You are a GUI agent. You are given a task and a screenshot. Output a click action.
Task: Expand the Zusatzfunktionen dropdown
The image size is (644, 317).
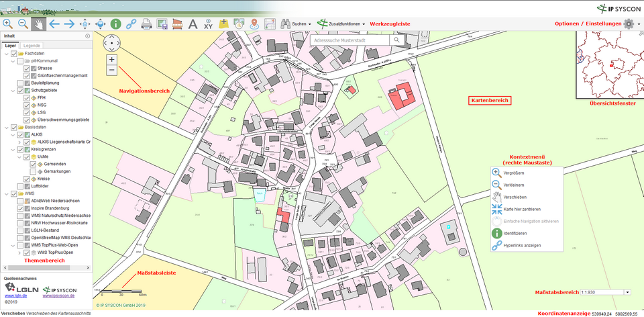[x=342, y=24]
